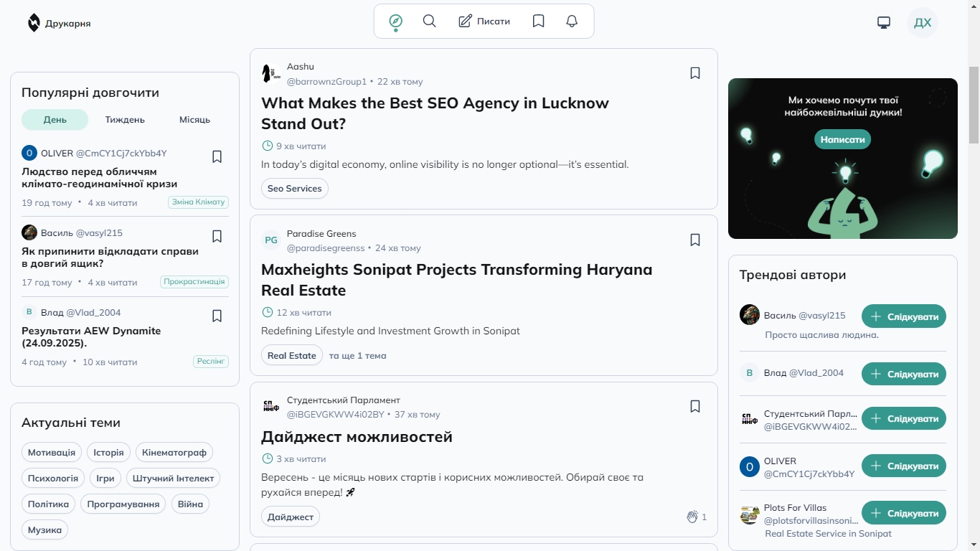Select the Політика topic
Image resolution: width=980 pixels, height=551 pixels.
(x=49, y=504)
